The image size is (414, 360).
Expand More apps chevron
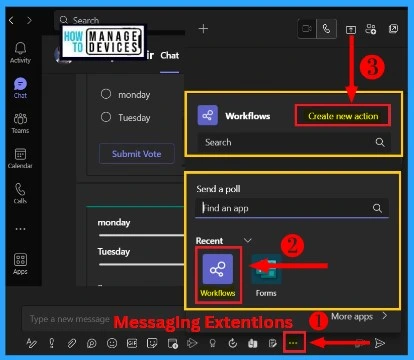click(x=385, y=315)
